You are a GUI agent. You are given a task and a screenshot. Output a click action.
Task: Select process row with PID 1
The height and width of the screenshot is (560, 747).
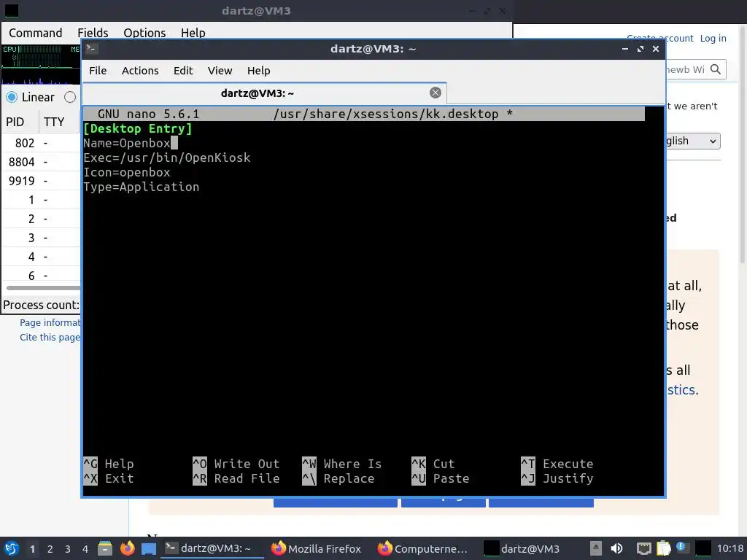(42, 200)
